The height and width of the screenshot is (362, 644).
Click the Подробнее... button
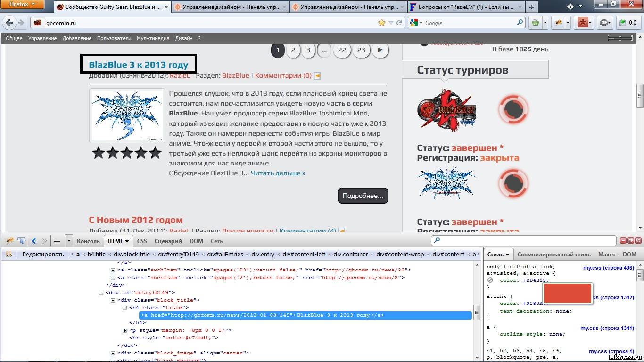pyautogui.click(x=363, y=196)
